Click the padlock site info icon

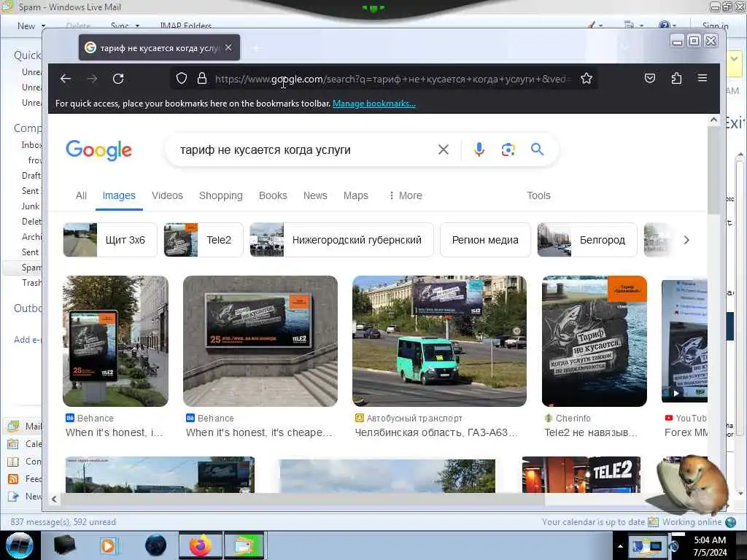(202, 78)
